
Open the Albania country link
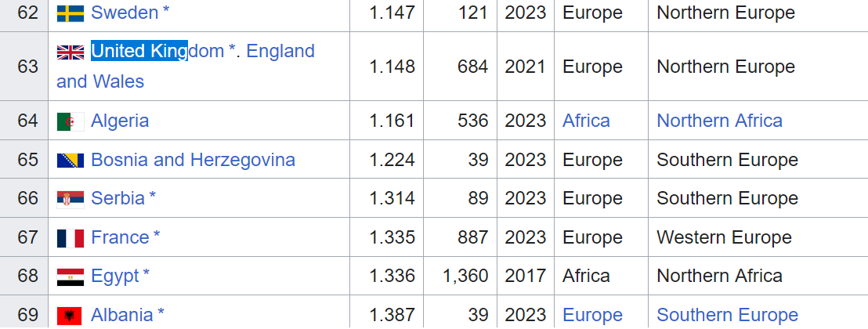click(122, 315)
